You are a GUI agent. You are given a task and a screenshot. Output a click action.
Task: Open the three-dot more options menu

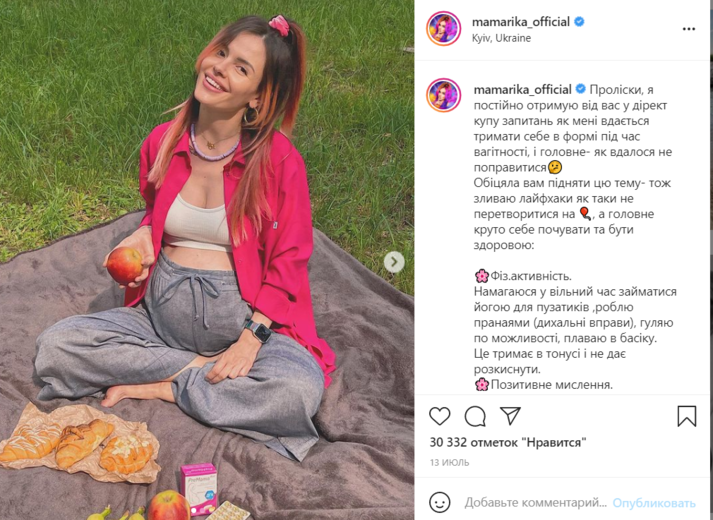[x=689, y=29]
